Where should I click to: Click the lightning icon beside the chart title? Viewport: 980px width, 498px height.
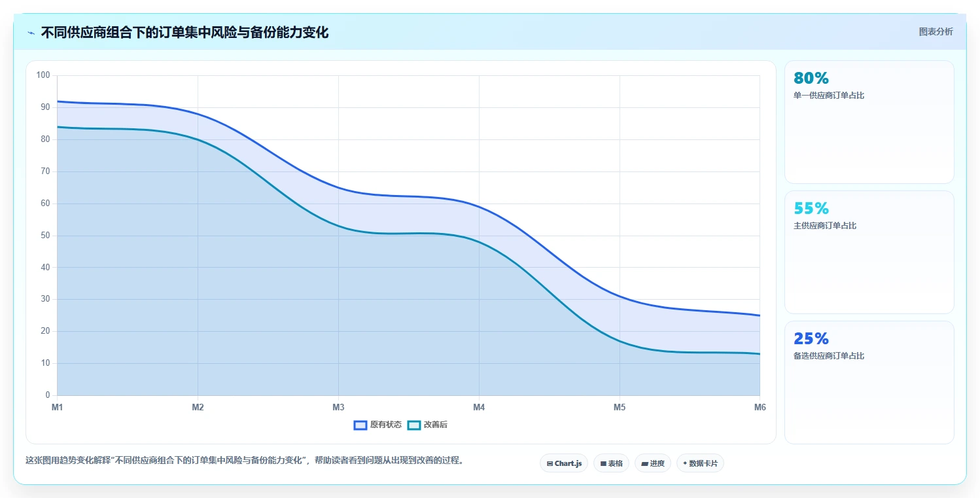tap(31, 33)
